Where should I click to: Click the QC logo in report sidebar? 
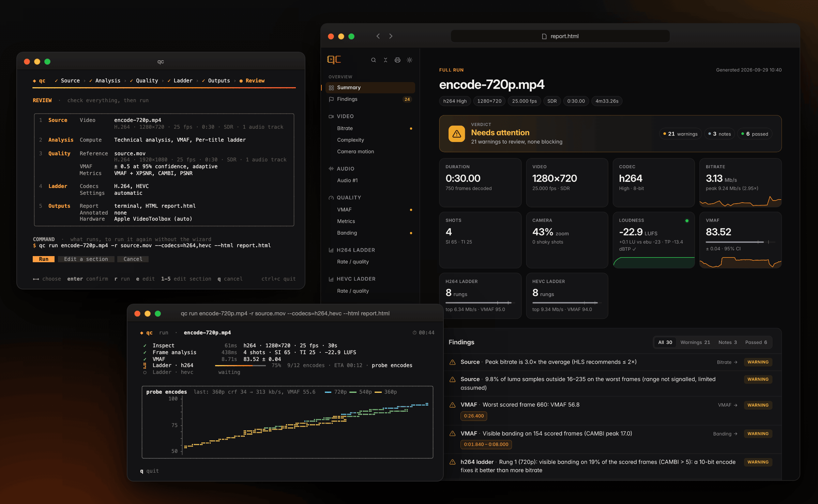[x=334, y=60]
